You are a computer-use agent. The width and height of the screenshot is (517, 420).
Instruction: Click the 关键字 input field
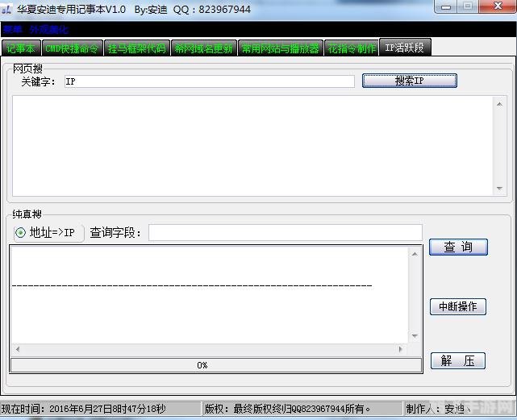pyautogui.click(x=208, y=81)
